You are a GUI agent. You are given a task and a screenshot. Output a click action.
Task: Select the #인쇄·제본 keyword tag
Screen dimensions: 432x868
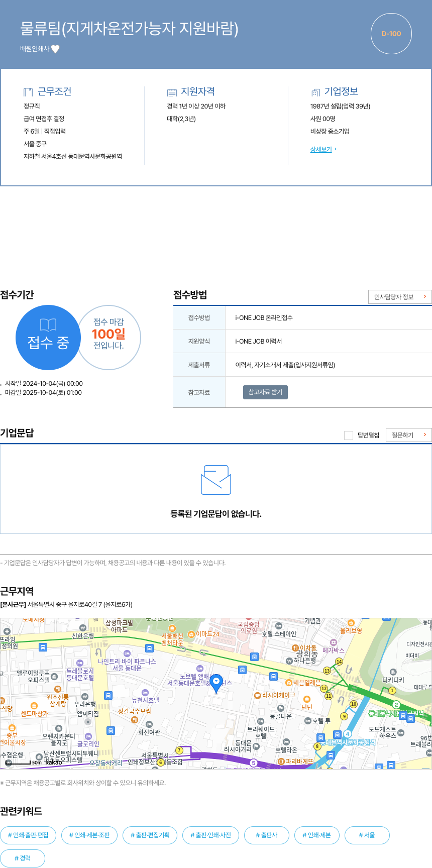coord(317,835)
